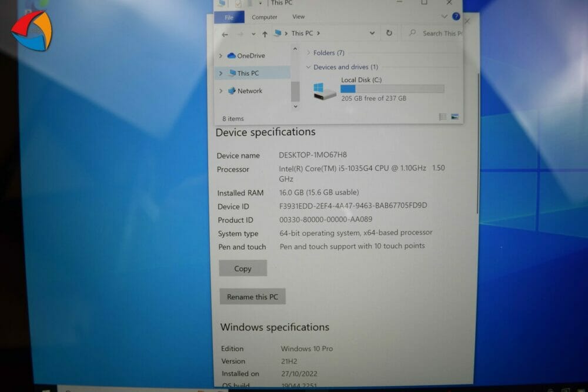Click the search magnifier icon
Screen dimensions: 588x392
413,33
